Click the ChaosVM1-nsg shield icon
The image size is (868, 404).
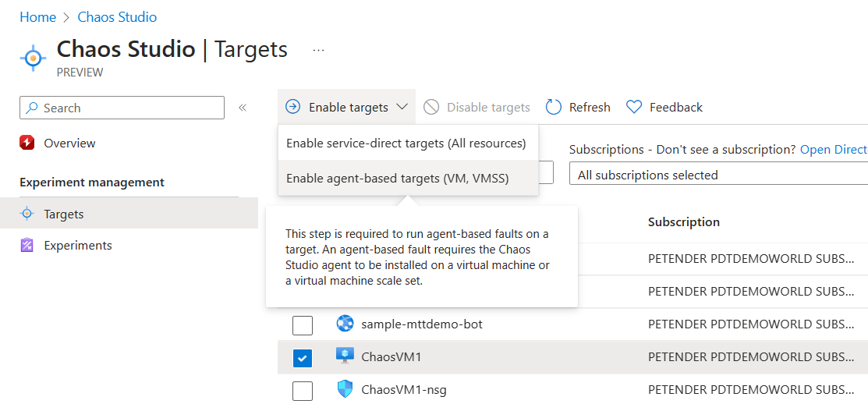(x=345, y=389)
